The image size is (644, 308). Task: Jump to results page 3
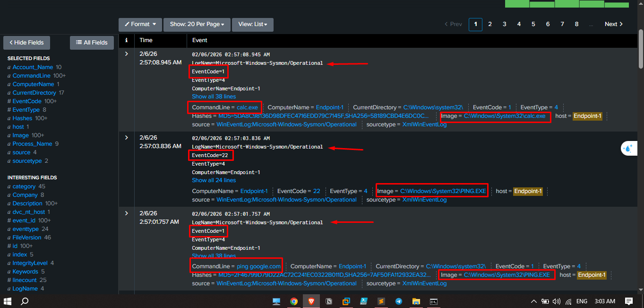504,24
